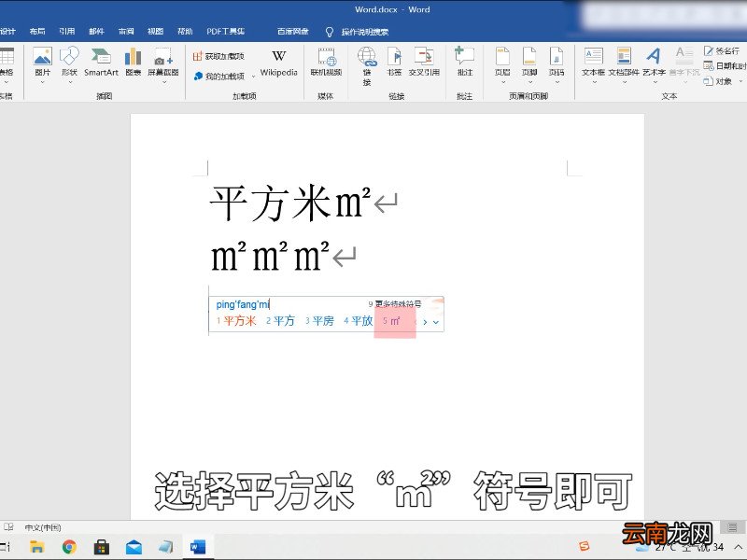Take a screenshot with 屏幕截图
The image size is (747, 560).
click(162, 63)
